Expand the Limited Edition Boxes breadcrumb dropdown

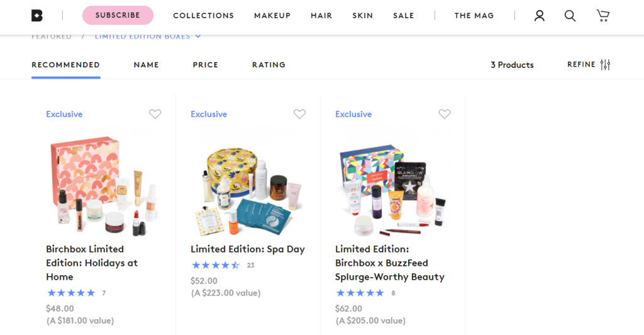[197, 36]
